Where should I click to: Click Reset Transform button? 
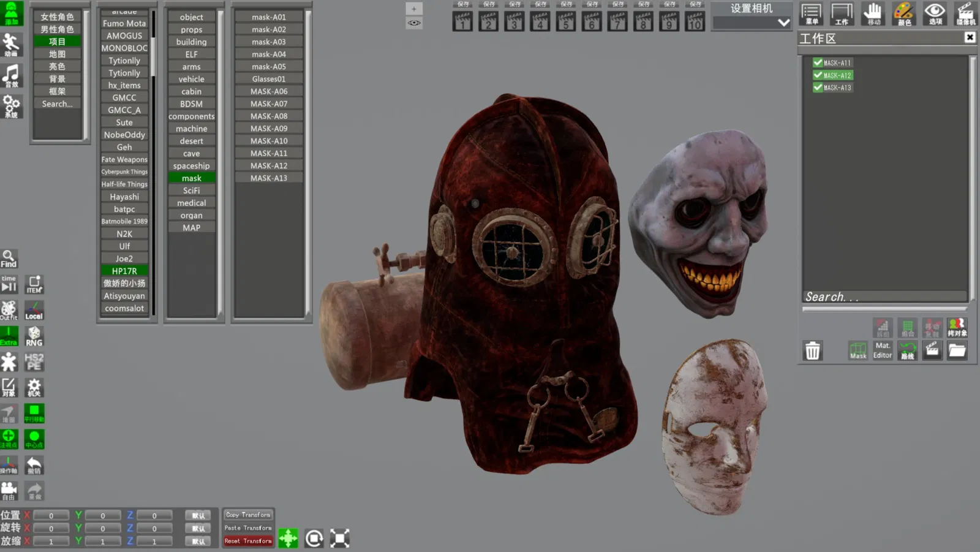point(248,541)
